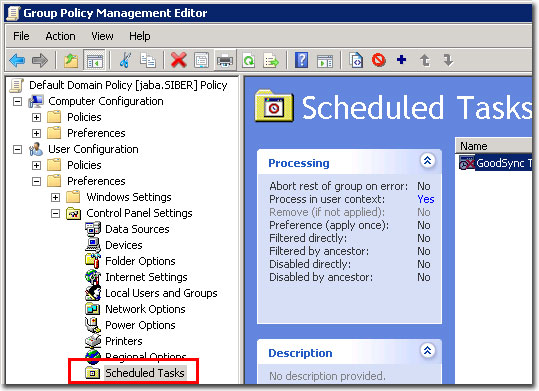Collapse the User Configuration node
Image resolution: width=539 pixels, height=391 pixels.
(x=17, y=149)
